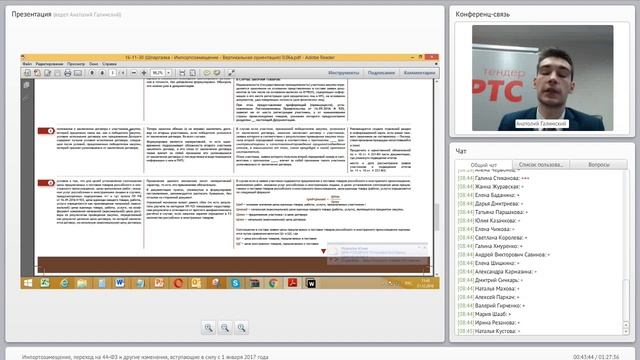This screenshot has width=640, height=360.
Task: Click the highlight text icon in Reader toolbar
Action: tap(217, 73)
